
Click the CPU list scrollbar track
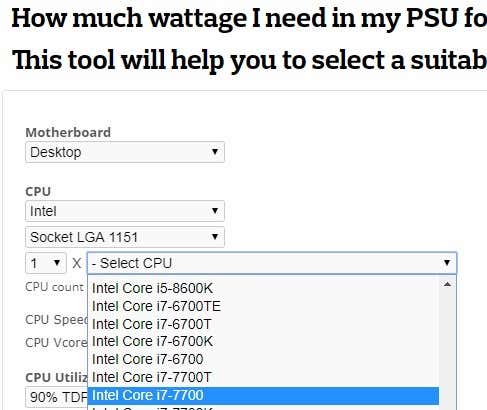coord(447,351)
